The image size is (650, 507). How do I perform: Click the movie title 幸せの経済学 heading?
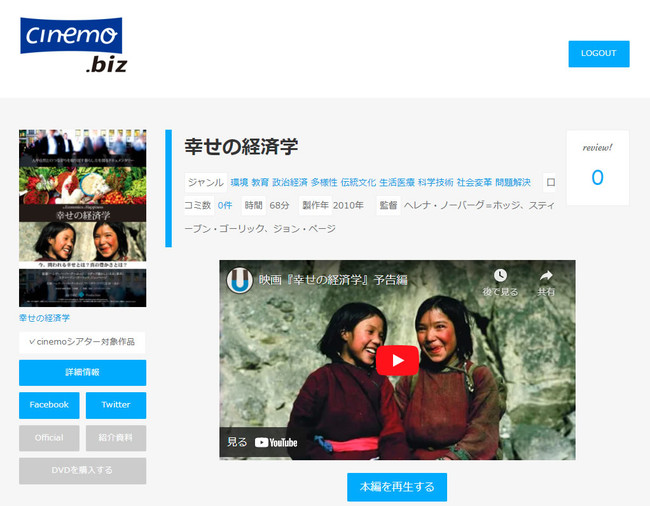point(241,147)
